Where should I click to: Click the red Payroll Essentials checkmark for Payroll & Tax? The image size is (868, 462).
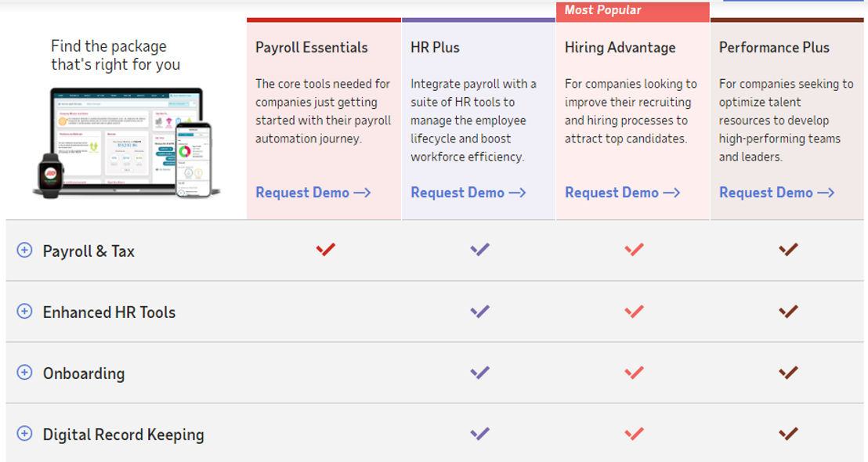point(326,250)
